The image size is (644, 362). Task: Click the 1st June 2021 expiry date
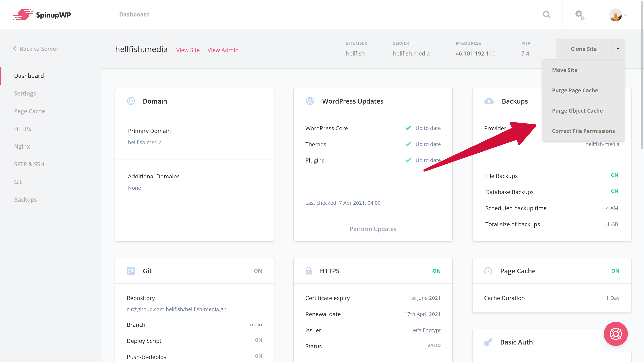click(x=424, y=298)
